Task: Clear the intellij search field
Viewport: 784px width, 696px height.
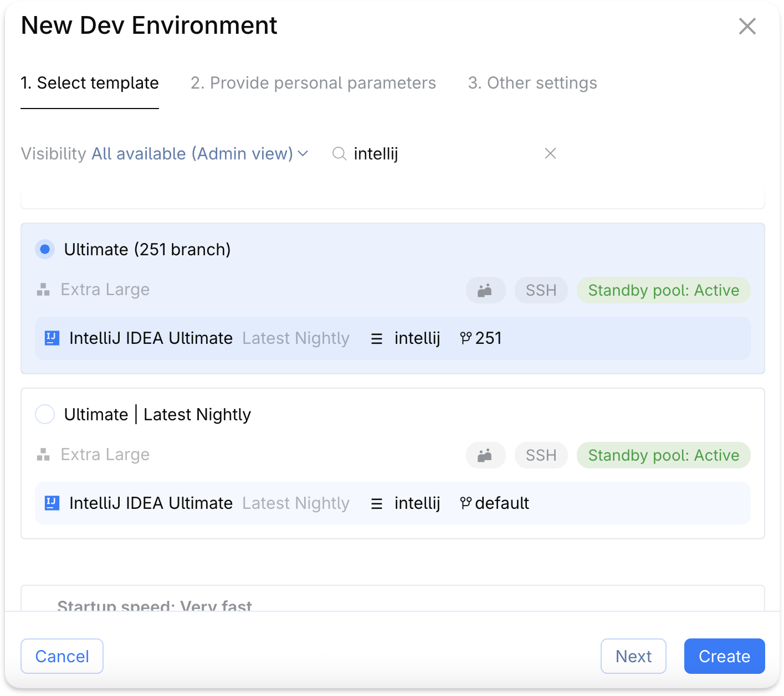Action: coord(550,153)
